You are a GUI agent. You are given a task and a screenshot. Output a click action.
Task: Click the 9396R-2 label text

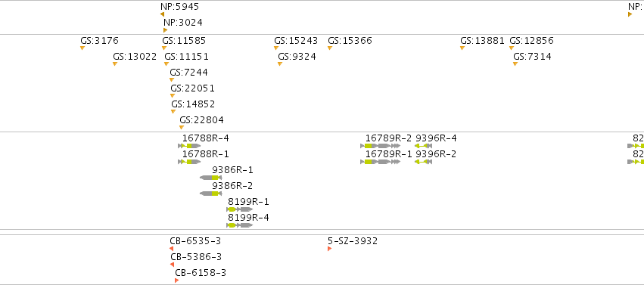(x=436, y=154)
